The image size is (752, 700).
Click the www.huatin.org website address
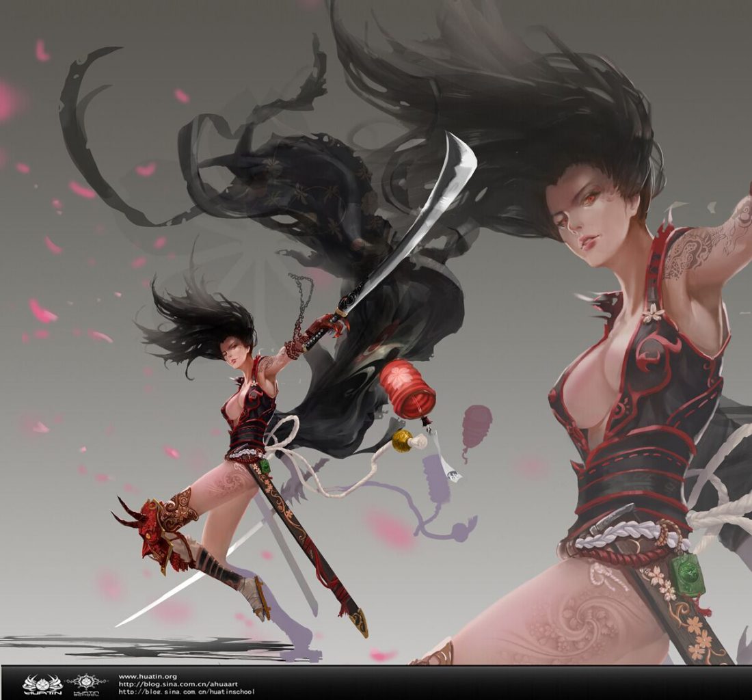pos(148,677)
